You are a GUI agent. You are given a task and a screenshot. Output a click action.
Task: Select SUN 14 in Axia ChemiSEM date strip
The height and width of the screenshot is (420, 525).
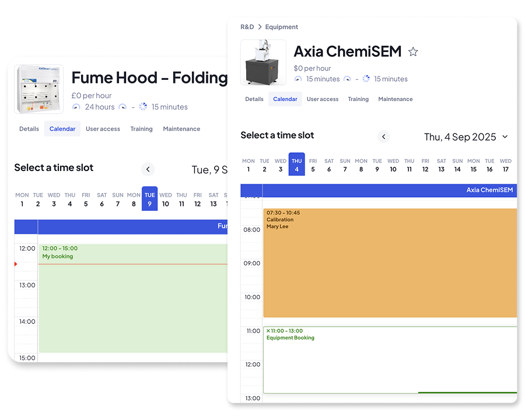tap(457, 165)
